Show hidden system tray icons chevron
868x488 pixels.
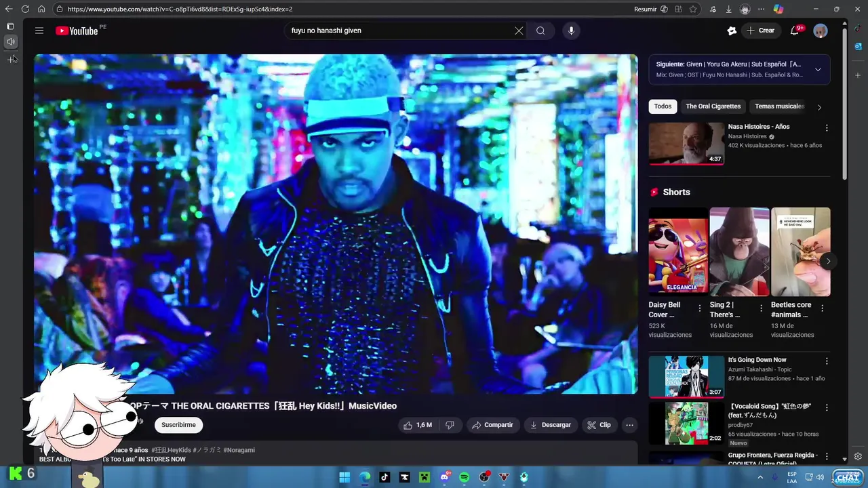[x=760, y=477]
